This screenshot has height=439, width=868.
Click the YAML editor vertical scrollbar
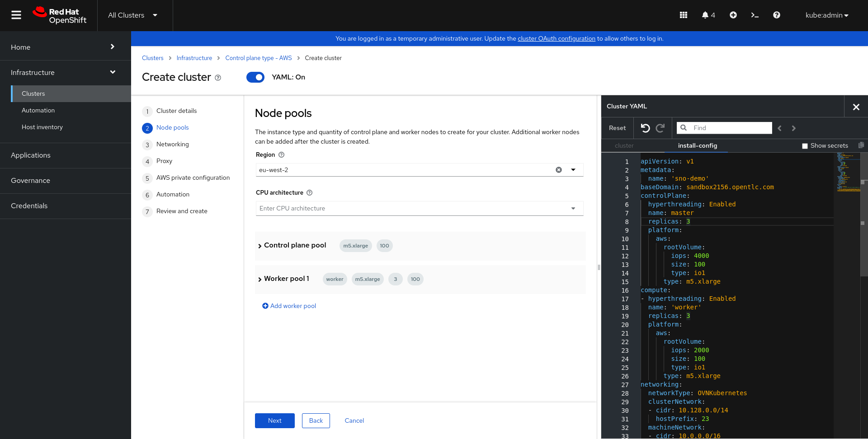click(x=864, y=215)
